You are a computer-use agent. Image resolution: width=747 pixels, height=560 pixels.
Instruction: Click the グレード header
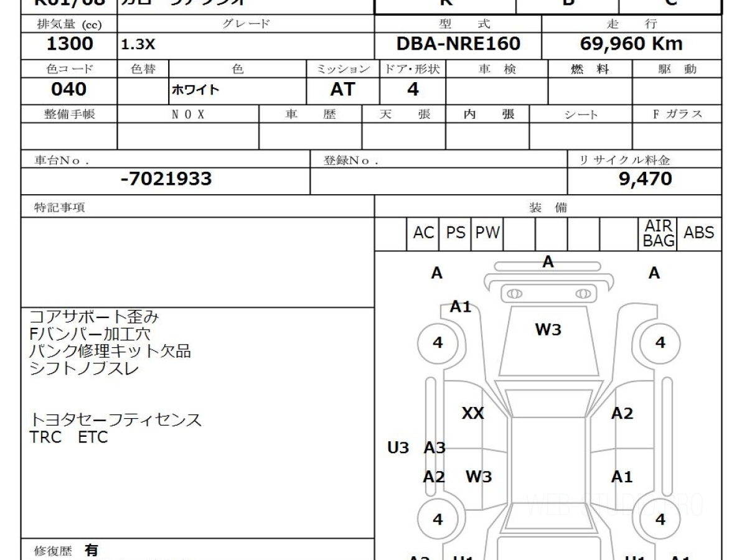(x=246, y=24)
